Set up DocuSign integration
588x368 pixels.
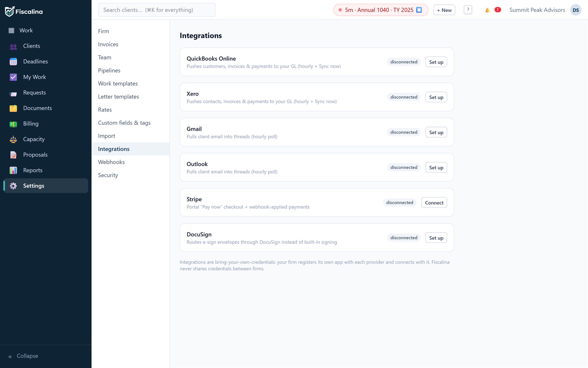tap(436, 238)
